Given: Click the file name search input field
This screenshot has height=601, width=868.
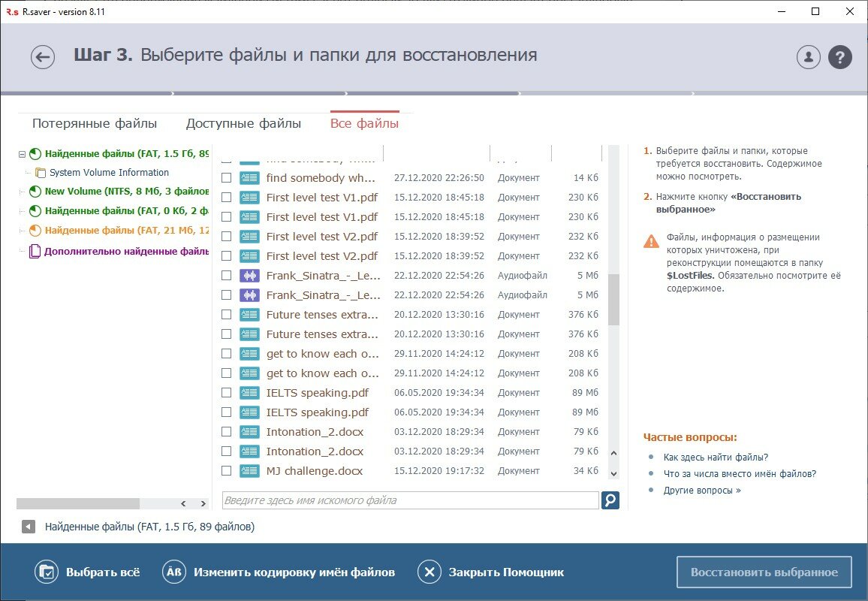Looking at the screenshot, I should point(410,500).
